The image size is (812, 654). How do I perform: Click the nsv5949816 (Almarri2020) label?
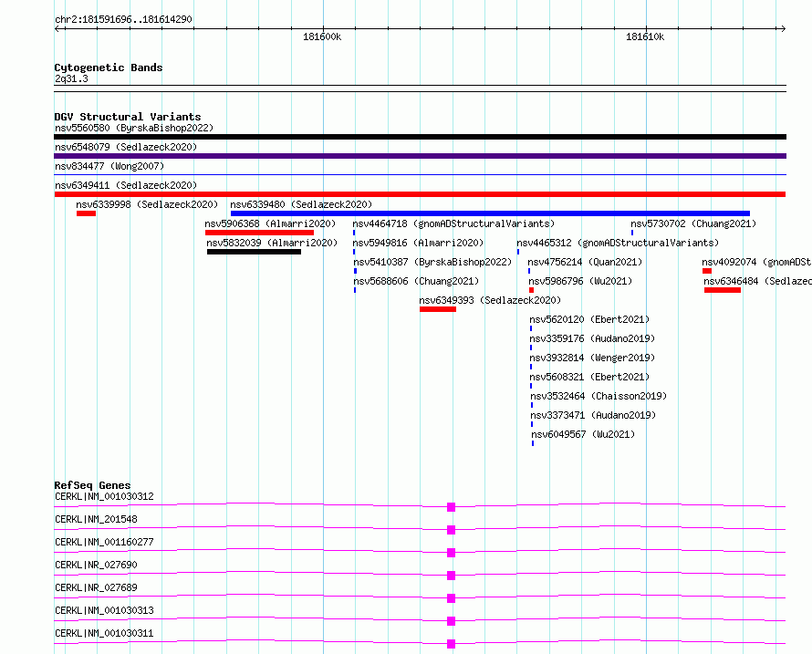[418, 243]
